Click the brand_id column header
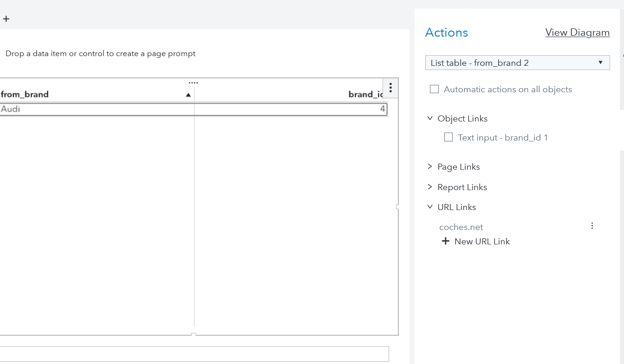Screen dimensions: 624x364 [365, 95]
